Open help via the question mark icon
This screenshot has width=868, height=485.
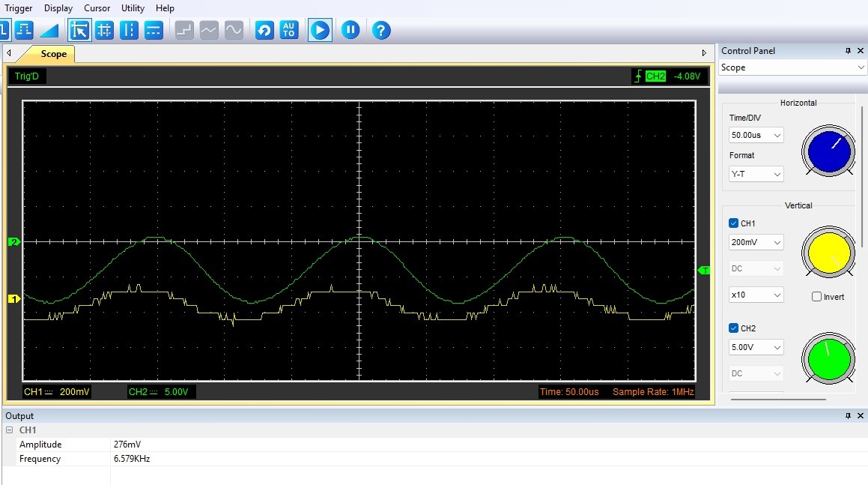click(381, 30)
